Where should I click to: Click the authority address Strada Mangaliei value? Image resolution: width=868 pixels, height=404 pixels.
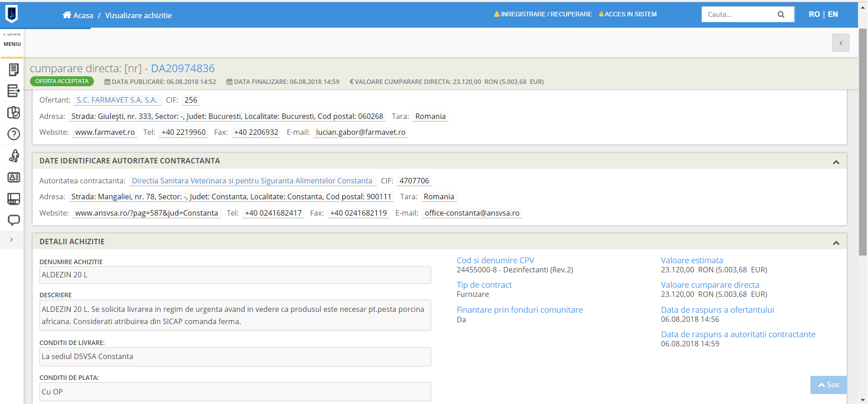point(231,197)
